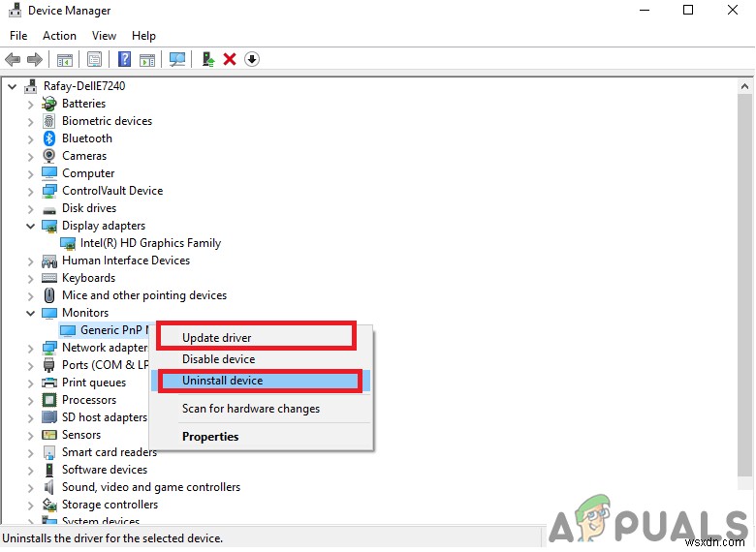The width and height of the screenshot is (756, 552).
Task: Click the red X Uninstall device icon
Action: (x=230, y=59)
